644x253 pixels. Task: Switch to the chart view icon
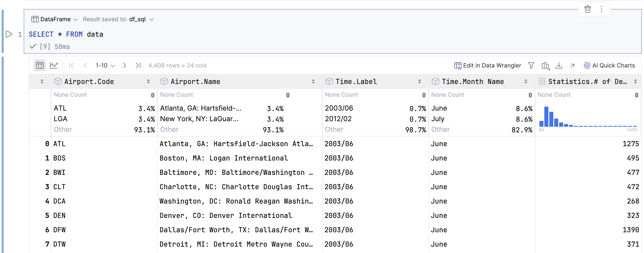point(54,65)
